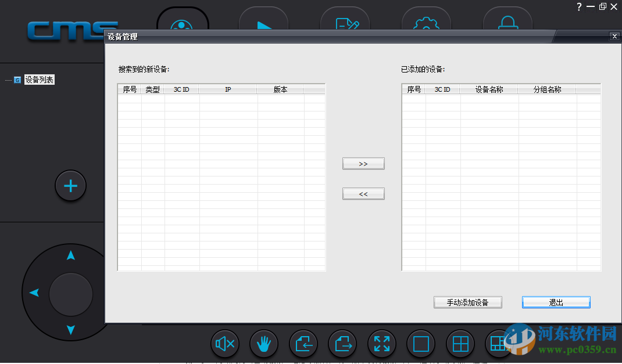
Task: Select the PTZ hand control icon
Action: [x=264, y=344]
